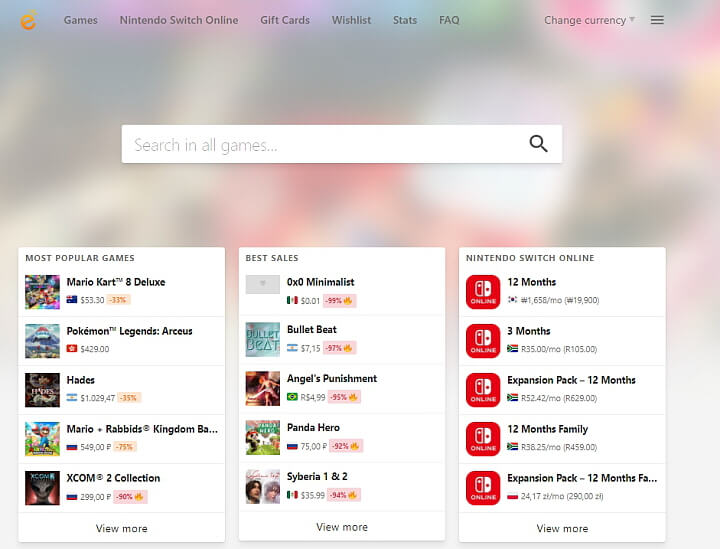Image resolution: width=720 pixels, height=549 pixels.
Task: Click the -99% hot sale badge
Action: [339, 301]
